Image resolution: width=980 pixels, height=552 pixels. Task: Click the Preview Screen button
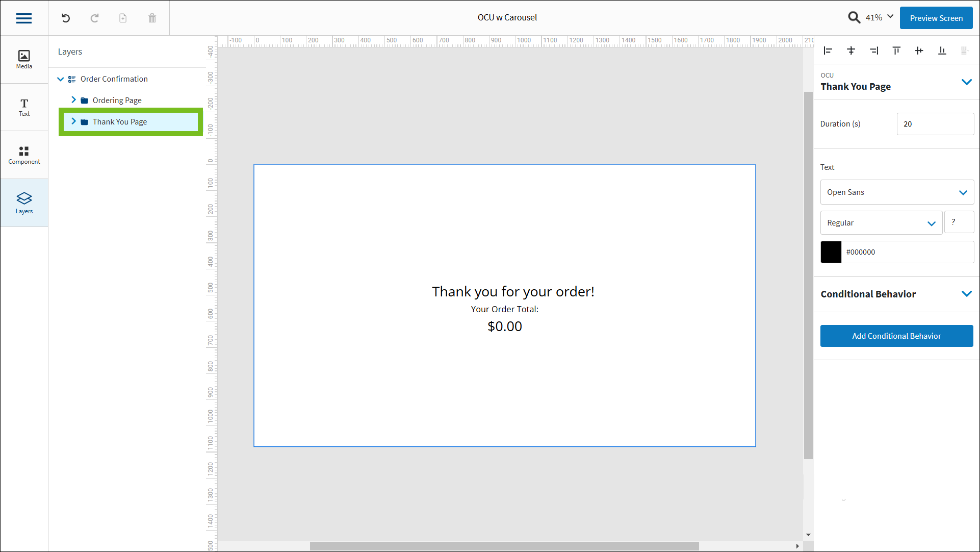click(x=936, y=17)
